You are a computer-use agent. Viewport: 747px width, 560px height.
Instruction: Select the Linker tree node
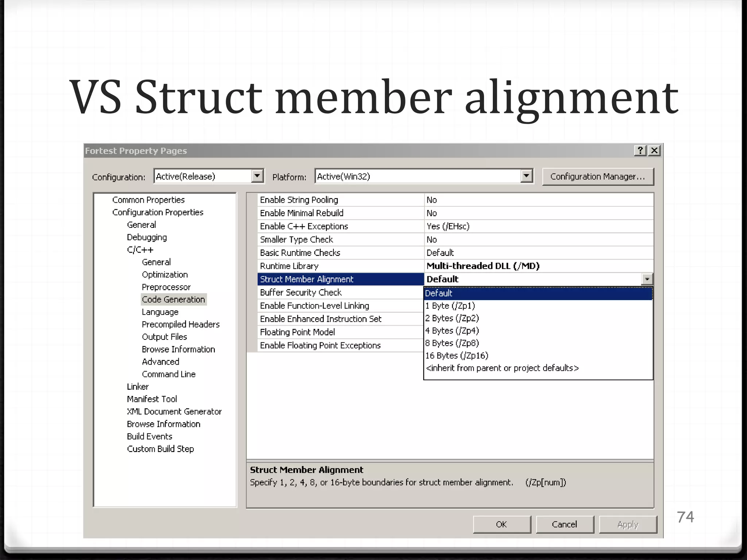(x=138, y=386)
